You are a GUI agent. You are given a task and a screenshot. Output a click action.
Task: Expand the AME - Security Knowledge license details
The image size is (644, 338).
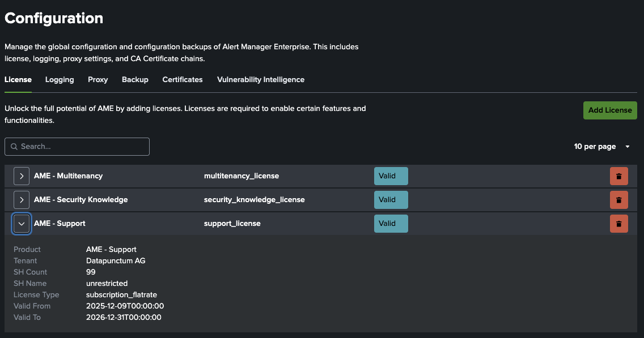tap(21, 199)
